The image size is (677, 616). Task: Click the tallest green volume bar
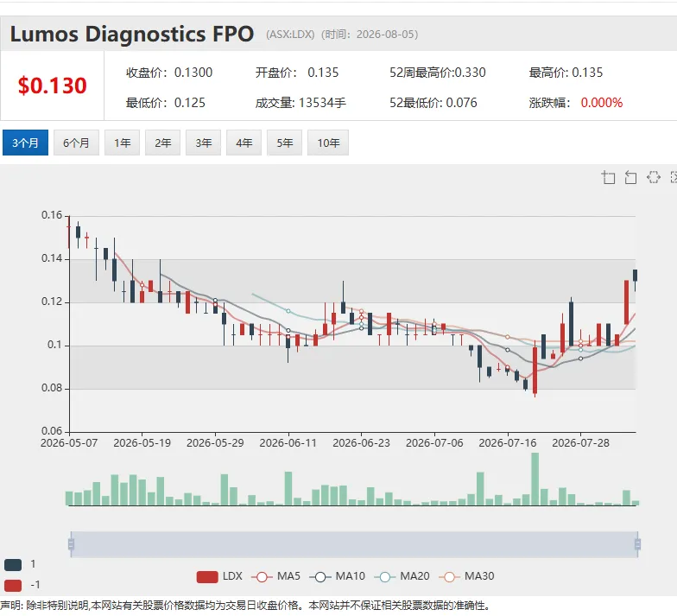pos(535,479)
